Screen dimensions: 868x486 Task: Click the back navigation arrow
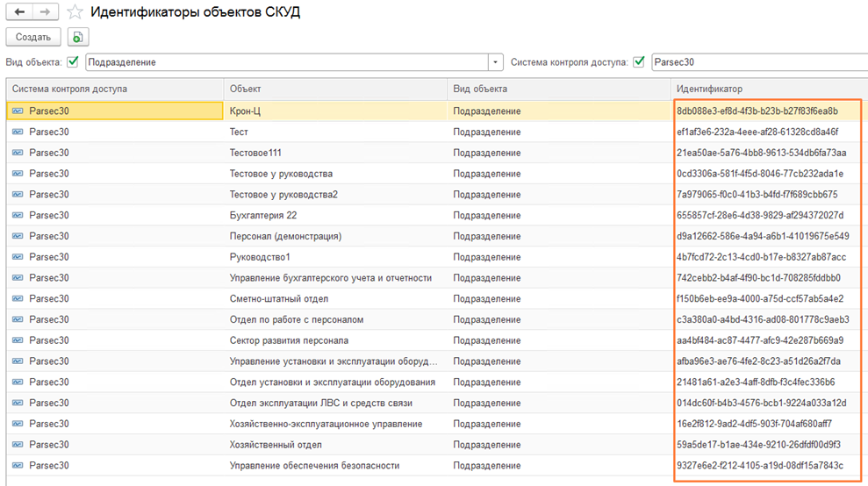coord(20,12)
